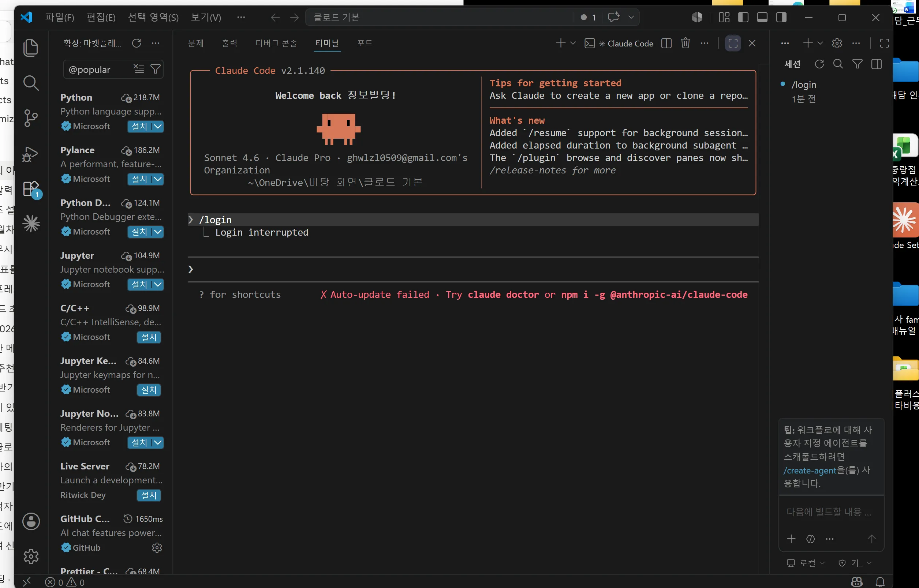Screen dimensions: 919x588
Task: Open the sessions panel settings gear
Action: point(837,43)
